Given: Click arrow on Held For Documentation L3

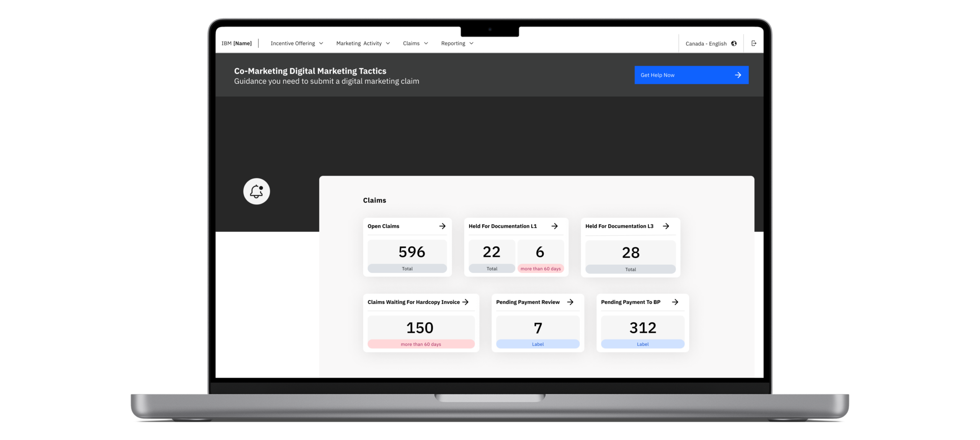Looking at the screenshot, I should 666,226.
